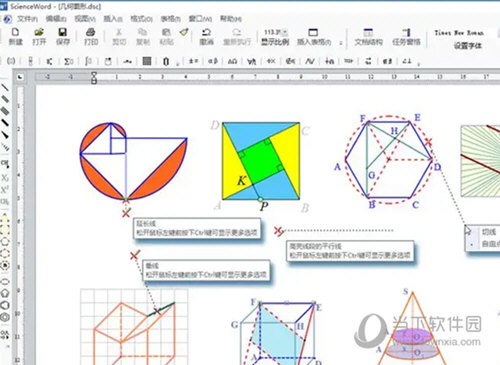Open the ±= operator symbols palette
This screenshot has height=365, width=500.
click(x=194, y=61)
